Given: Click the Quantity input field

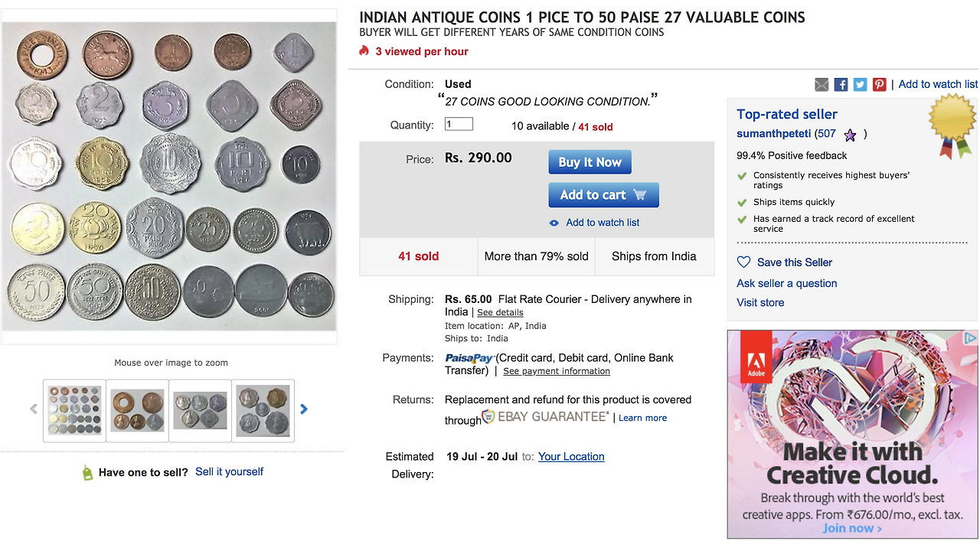Looking at the screenshot, I should [459, 125].
